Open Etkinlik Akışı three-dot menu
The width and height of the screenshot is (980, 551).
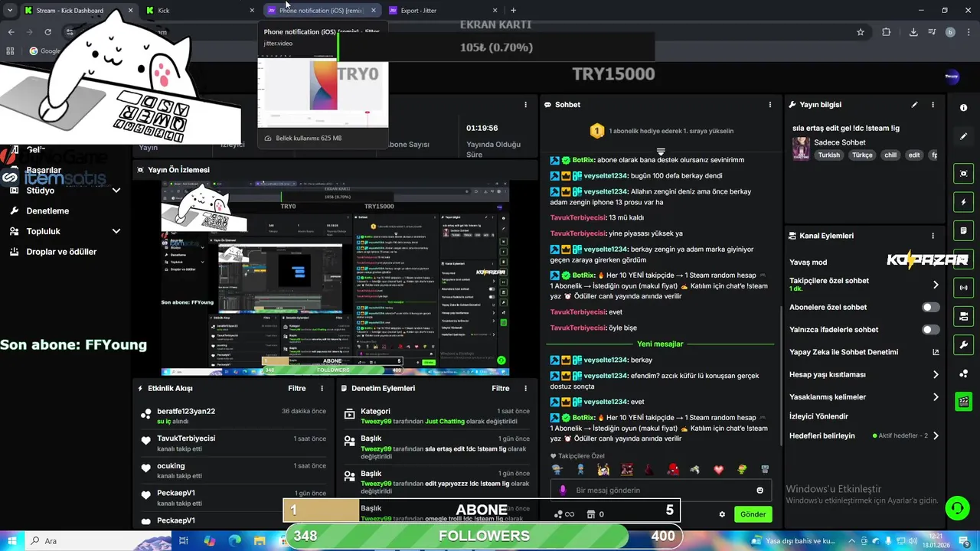pos(322,389)
